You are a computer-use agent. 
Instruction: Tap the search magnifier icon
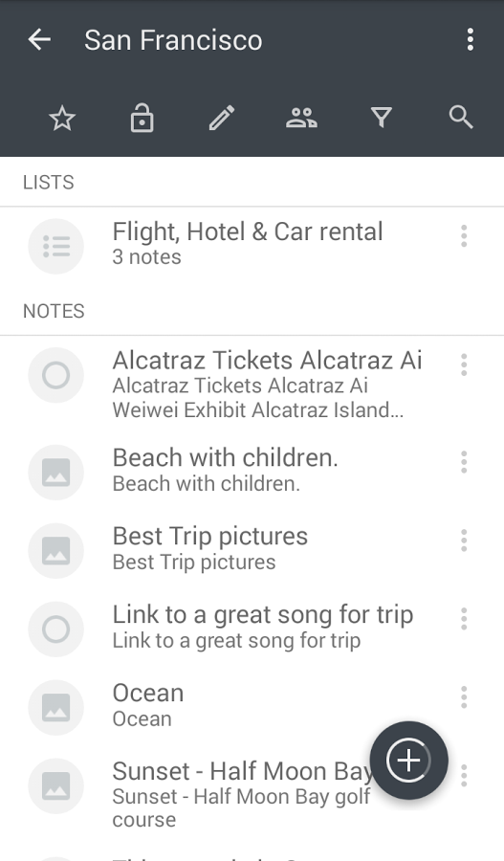461,118
